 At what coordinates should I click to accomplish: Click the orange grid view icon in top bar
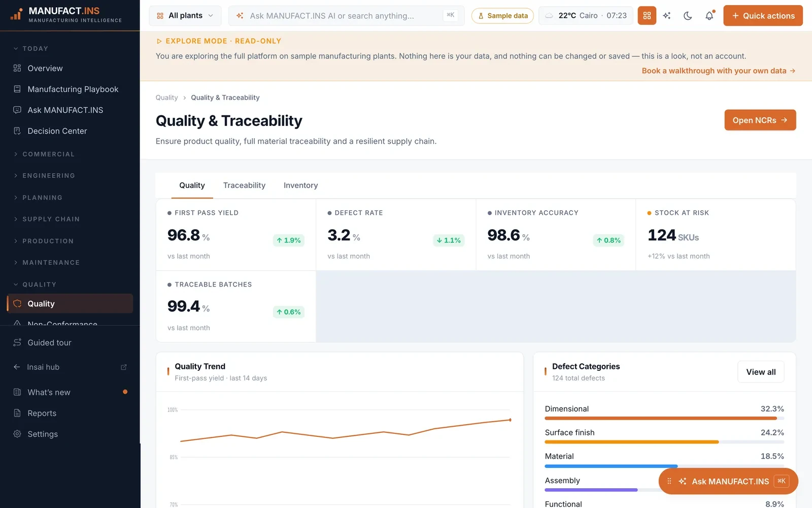tap(647, 16)
